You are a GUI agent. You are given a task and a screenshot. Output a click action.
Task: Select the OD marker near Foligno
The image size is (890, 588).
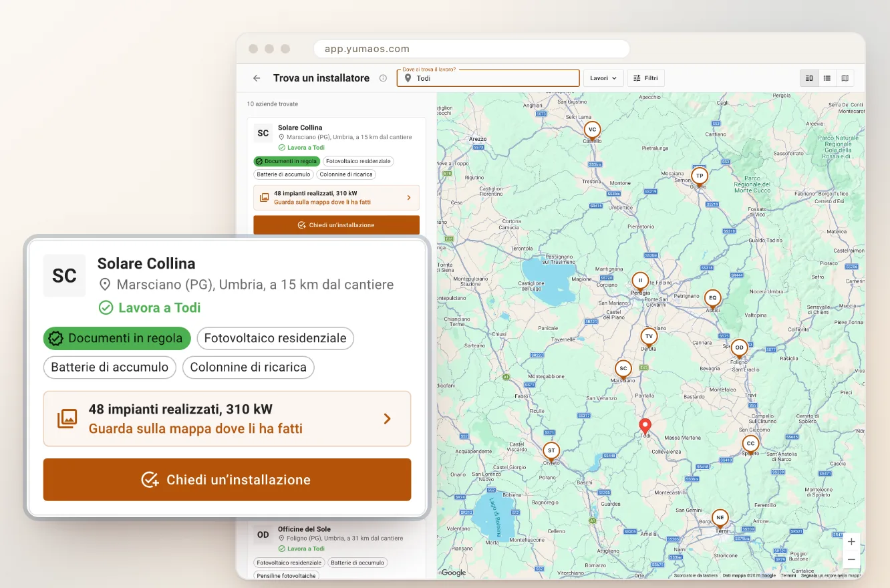point(739,348)
